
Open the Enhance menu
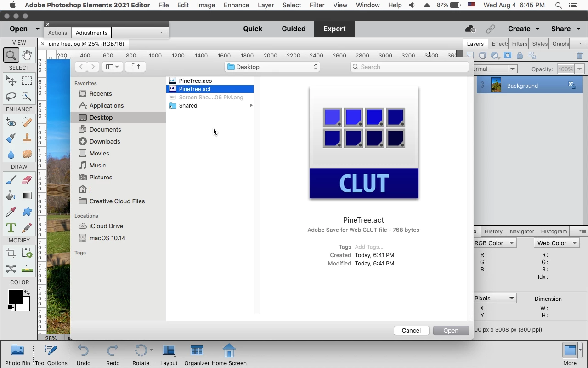(x=236, y=5)
